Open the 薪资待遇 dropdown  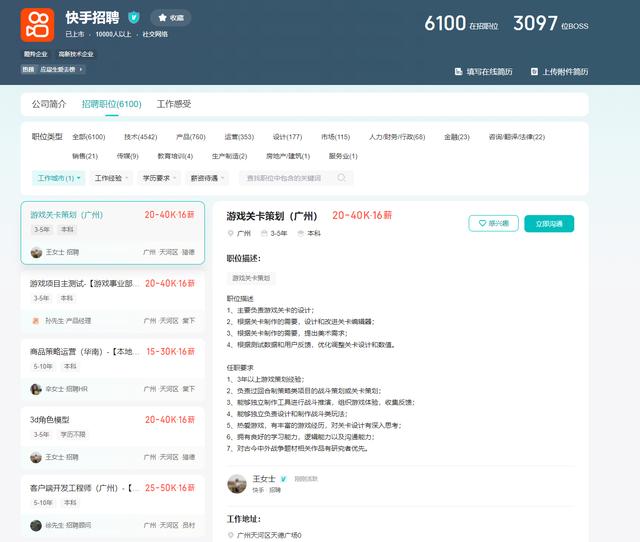tap(207, 178)
